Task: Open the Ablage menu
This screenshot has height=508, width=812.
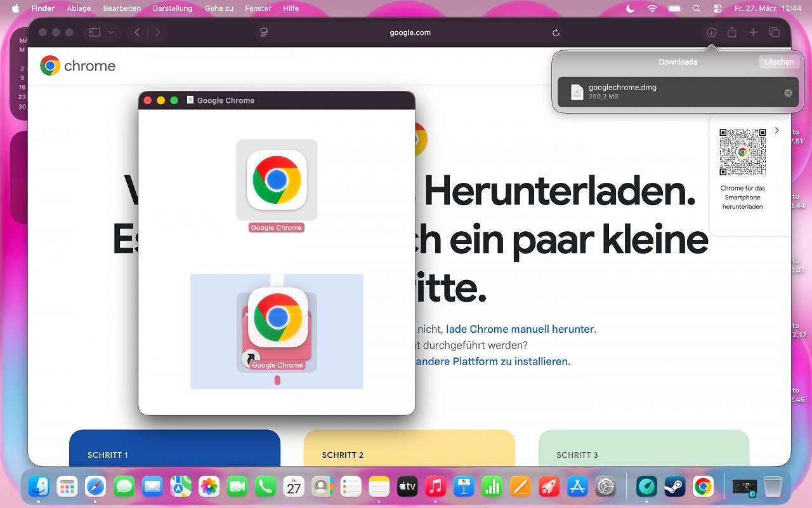Action: (x=79, y=8)
